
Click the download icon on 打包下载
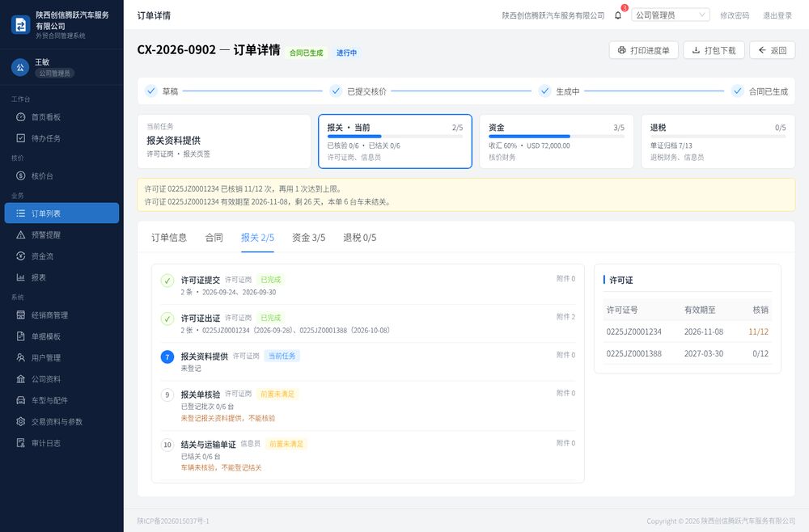[696, 50]
